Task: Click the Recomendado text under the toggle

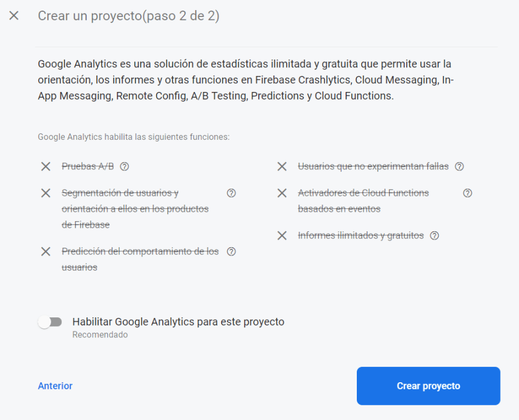Action: coord(100,335)
